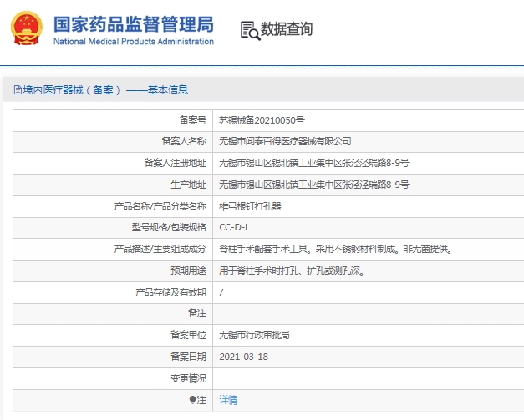Select the model value CC-D-L
Image resolution: width=524 pixels, height=420 pixels.
tap(234, 227)
